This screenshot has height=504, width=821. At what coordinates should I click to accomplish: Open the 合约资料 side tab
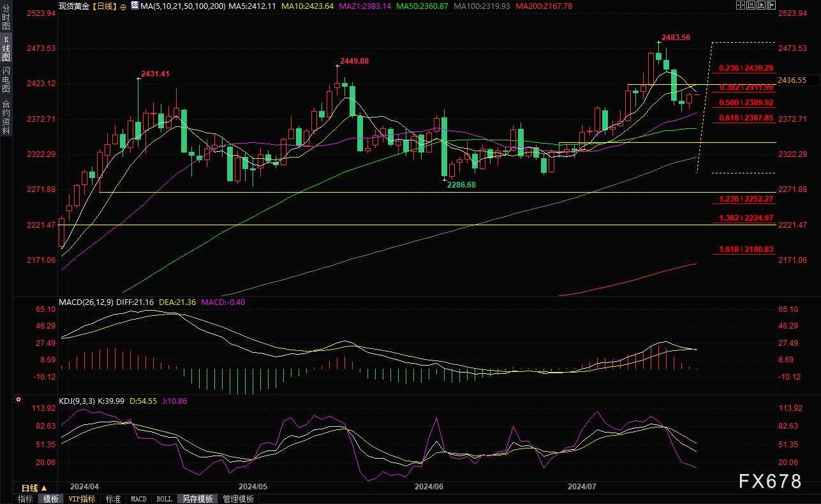(x=6, y=117)
